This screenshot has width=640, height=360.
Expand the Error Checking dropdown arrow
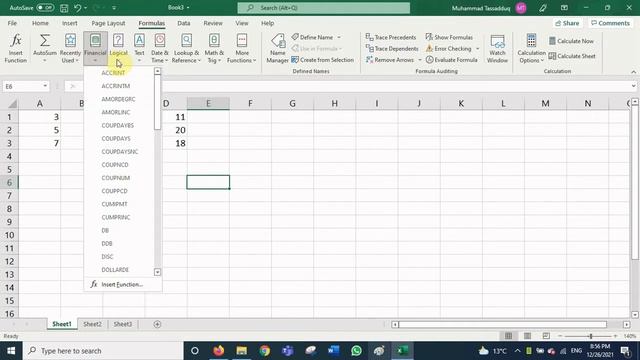pos(478,48)
